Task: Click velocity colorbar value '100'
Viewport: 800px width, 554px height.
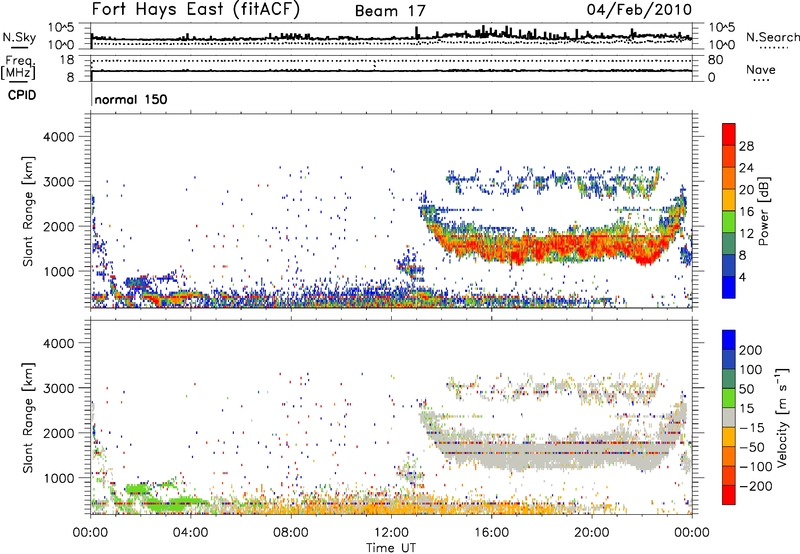Action: 751,370
